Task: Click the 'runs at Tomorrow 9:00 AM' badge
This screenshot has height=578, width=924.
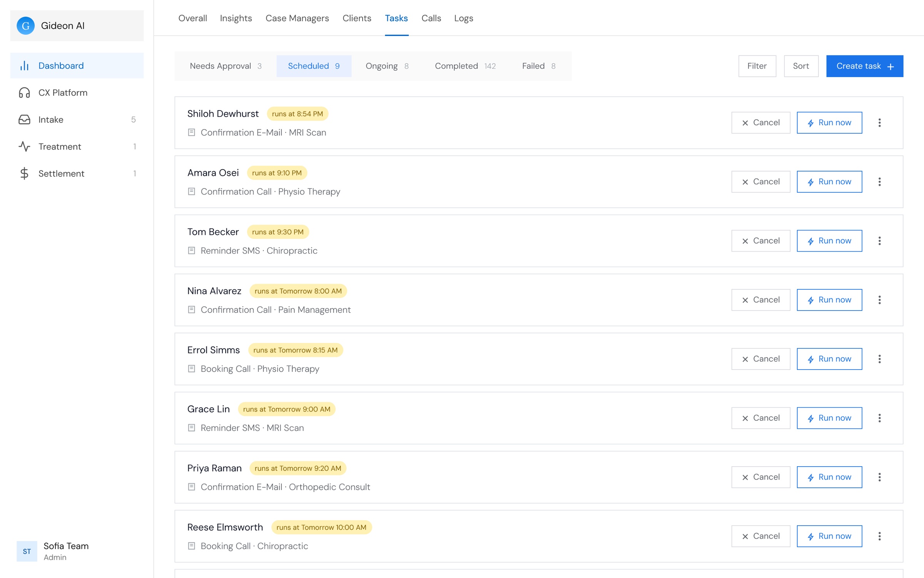Action: tap(286, 409)
